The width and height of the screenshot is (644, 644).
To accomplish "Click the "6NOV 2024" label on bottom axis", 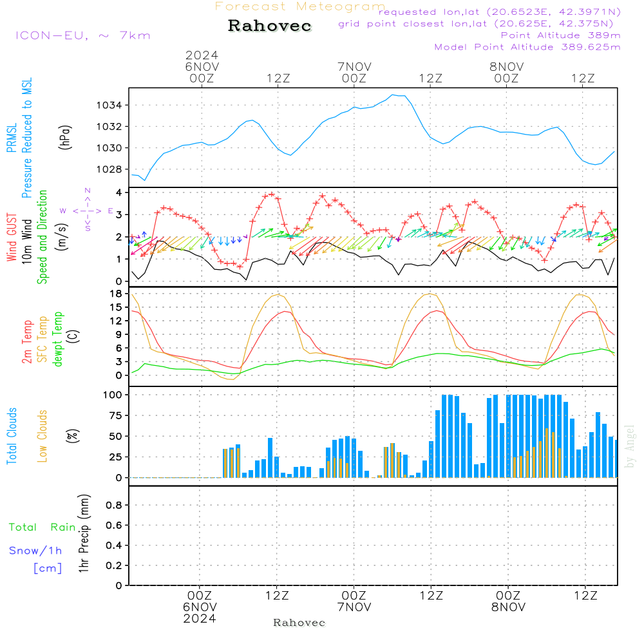I will tap(200, 613).
